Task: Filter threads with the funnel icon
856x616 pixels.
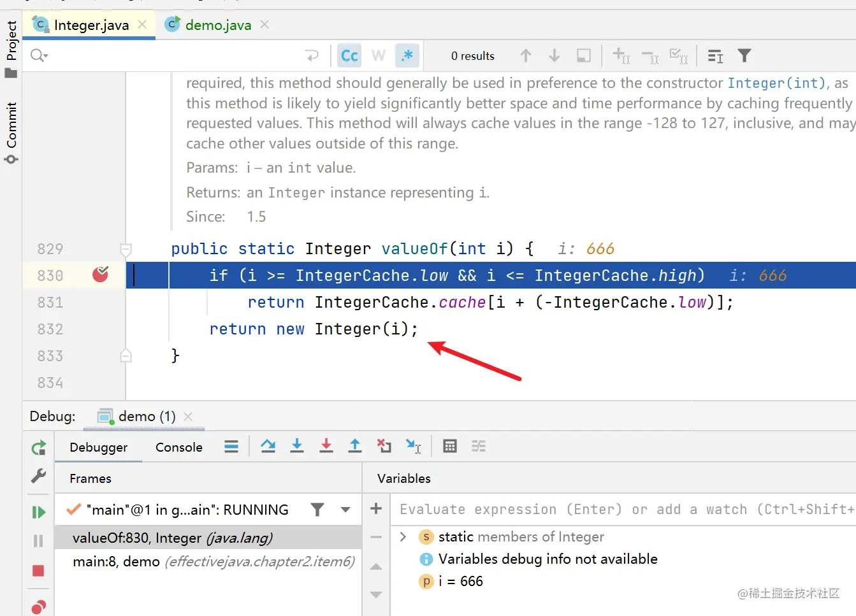Action: click(317, 510)
